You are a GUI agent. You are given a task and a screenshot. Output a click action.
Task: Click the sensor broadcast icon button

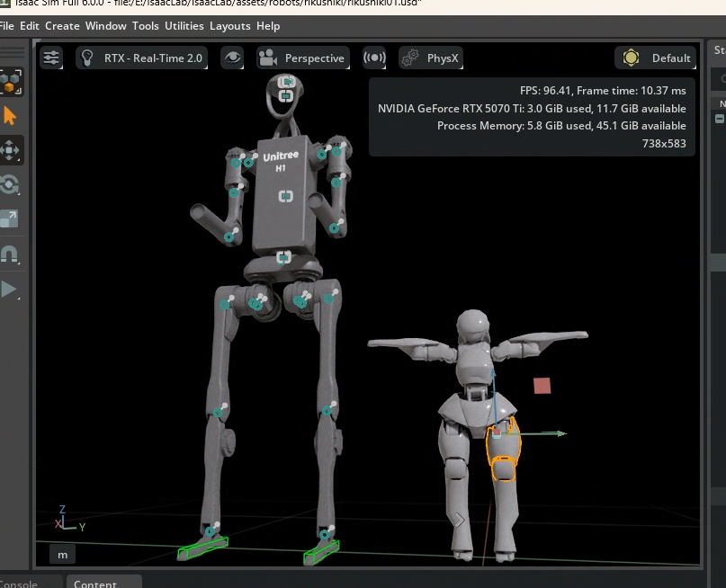coord(374,58)
